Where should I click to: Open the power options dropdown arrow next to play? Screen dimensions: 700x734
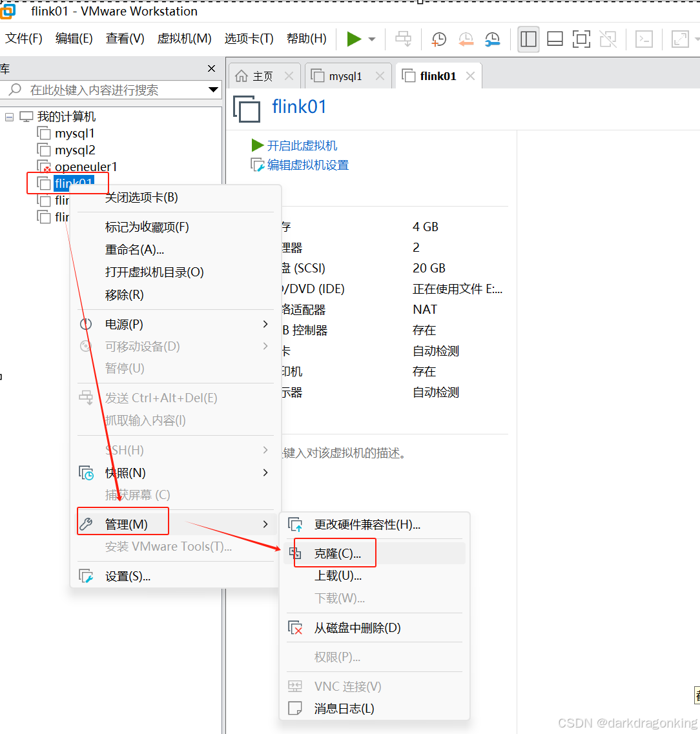tap(372, 39)
